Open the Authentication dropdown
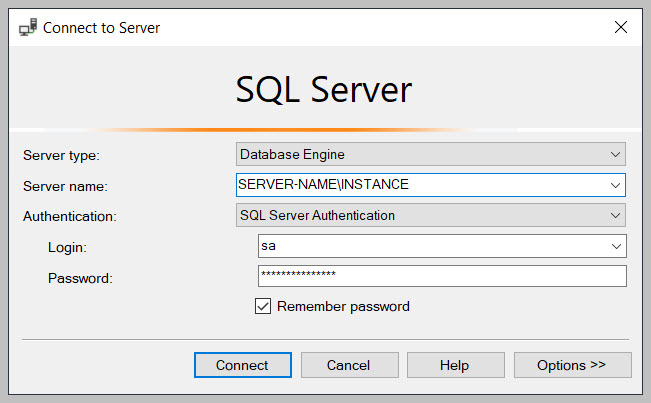651x403 pixels. click(x=431, y=215)
